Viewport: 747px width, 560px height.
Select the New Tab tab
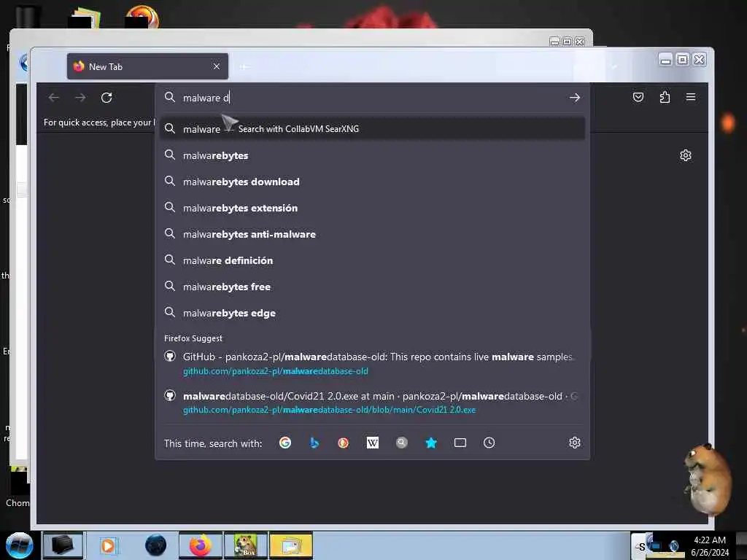[147, 66]
